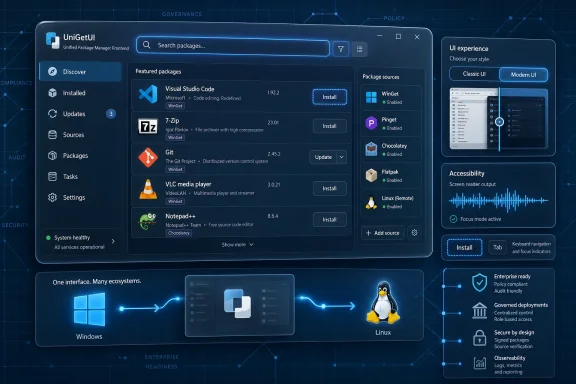Click the Settings gear icon in sidebar
576x384 pixels.
(x=53, y=197)
